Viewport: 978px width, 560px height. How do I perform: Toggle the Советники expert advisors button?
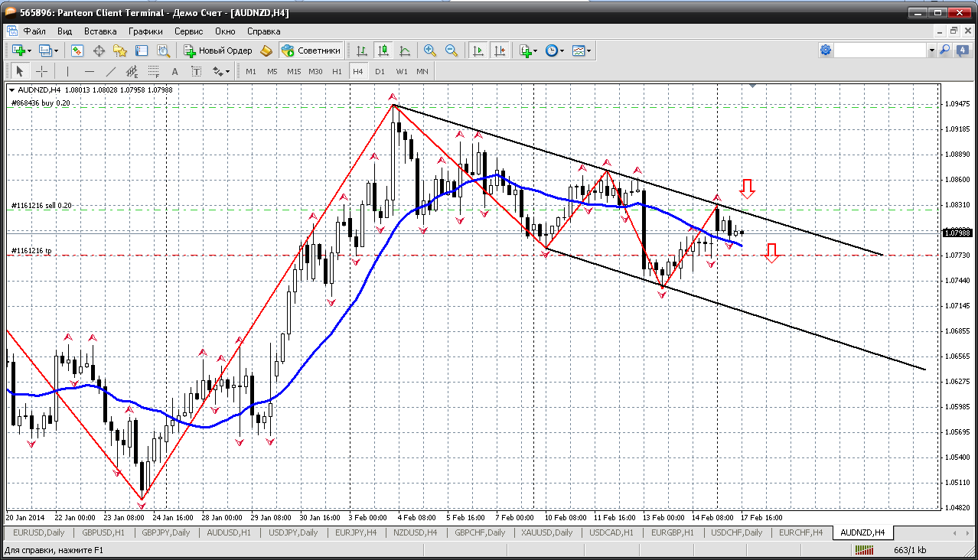[311, 50]
